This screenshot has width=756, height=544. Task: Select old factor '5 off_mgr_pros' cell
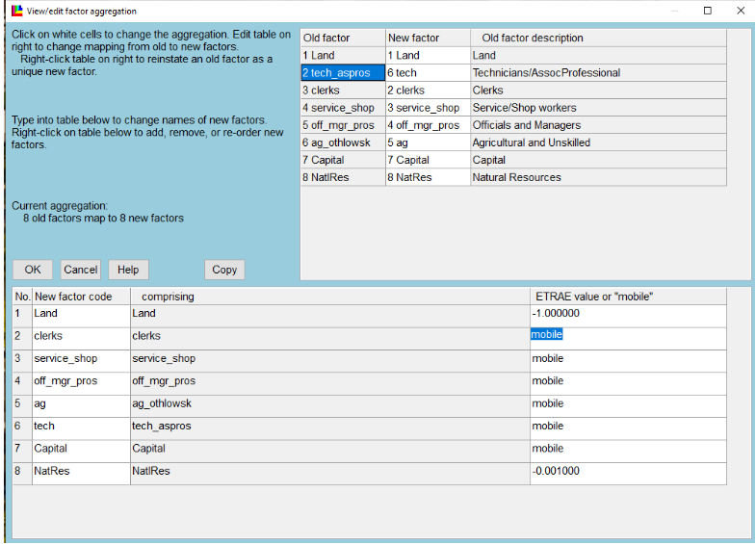[343, 125]
